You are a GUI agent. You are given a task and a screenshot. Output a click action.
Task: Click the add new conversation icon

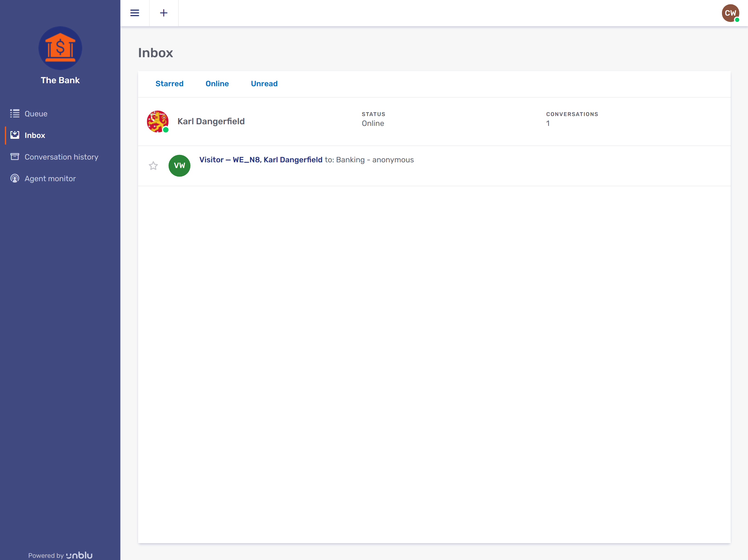[164, 13]
